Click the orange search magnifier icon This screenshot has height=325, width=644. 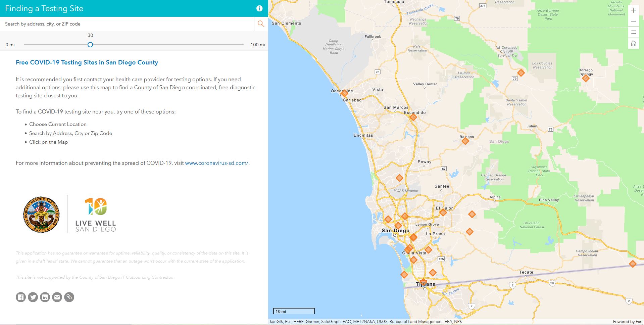261,24
